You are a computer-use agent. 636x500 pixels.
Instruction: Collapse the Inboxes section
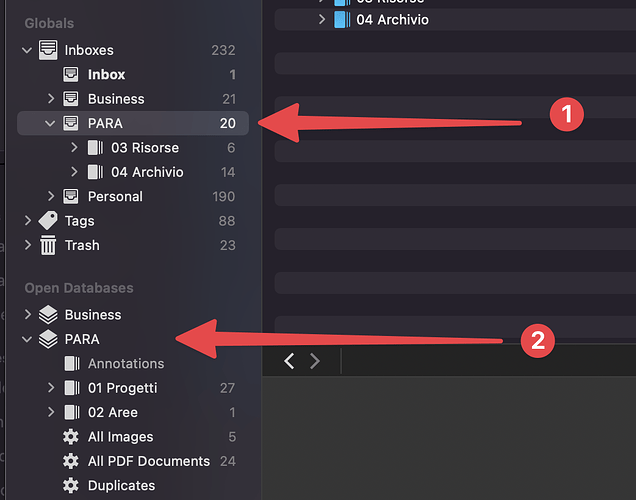[x=27, y=50]
